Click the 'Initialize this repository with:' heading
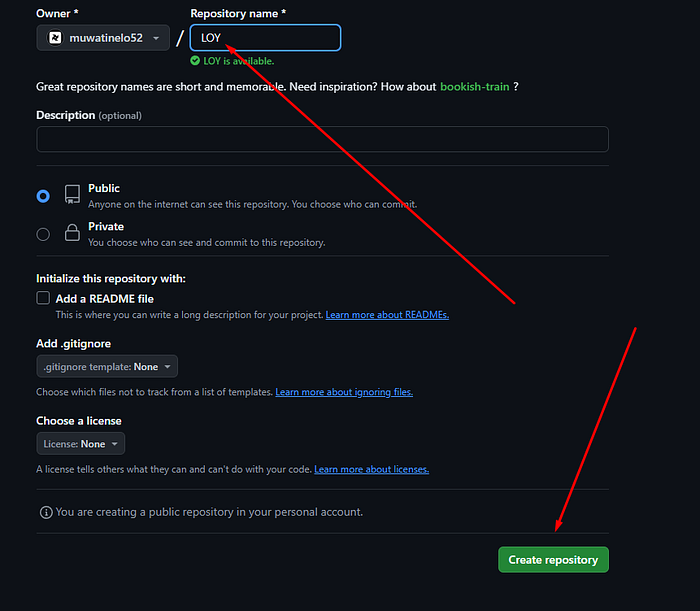 111,279
